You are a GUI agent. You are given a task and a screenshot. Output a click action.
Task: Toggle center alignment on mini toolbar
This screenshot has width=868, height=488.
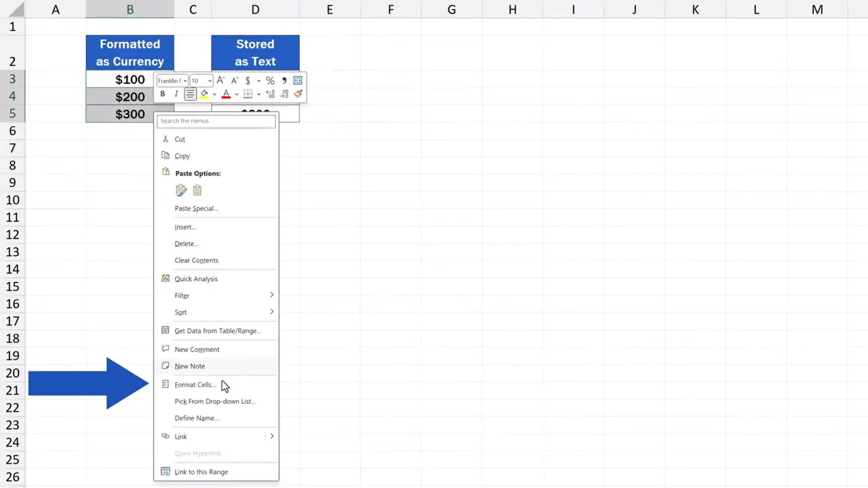pos(190,94)
